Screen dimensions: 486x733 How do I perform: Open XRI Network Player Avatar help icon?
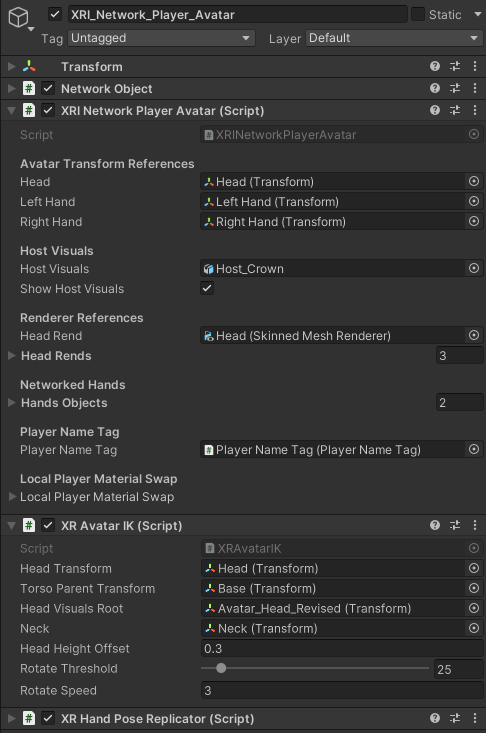coord(435,110)
